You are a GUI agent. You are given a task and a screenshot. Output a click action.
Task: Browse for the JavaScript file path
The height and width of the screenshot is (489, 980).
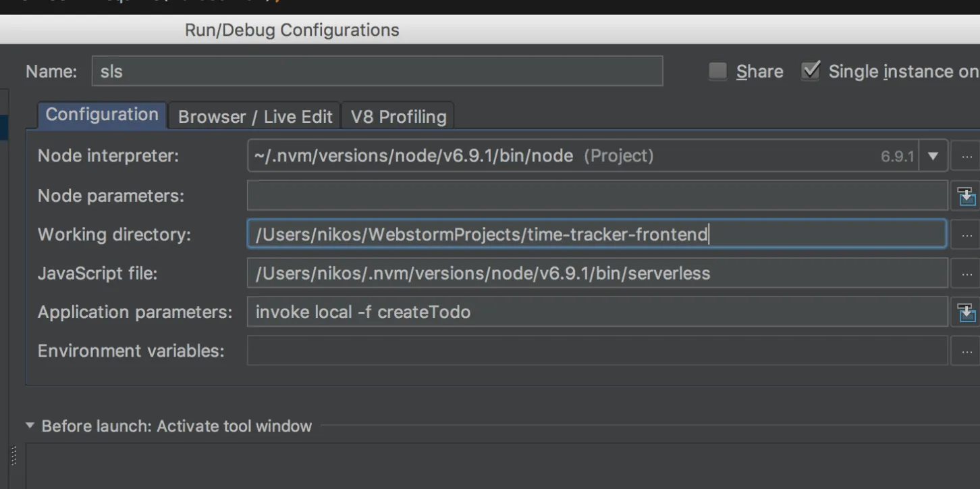(x=967, y=274)
